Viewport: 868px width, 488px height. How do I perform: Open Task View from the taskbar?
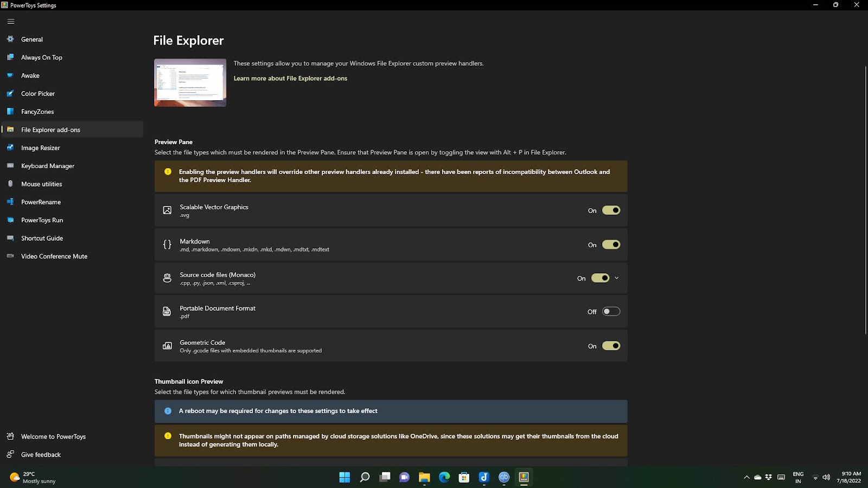(385, 477)
